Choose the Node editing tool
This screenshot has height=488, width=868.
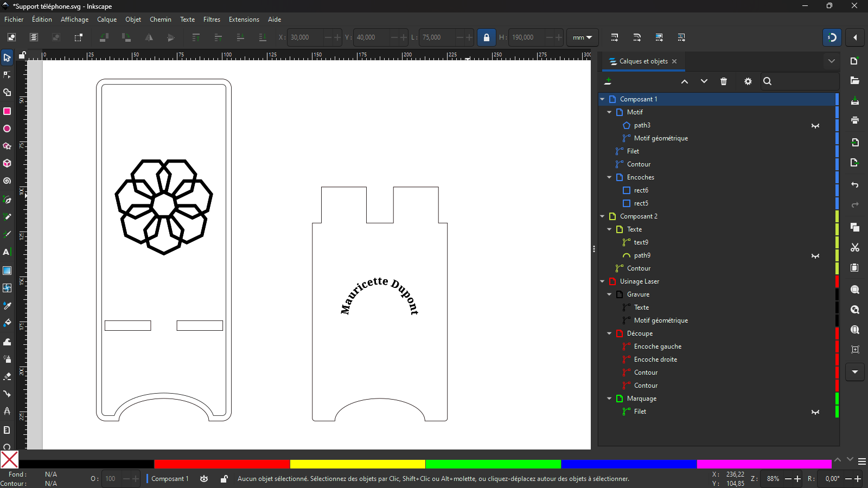7,75
